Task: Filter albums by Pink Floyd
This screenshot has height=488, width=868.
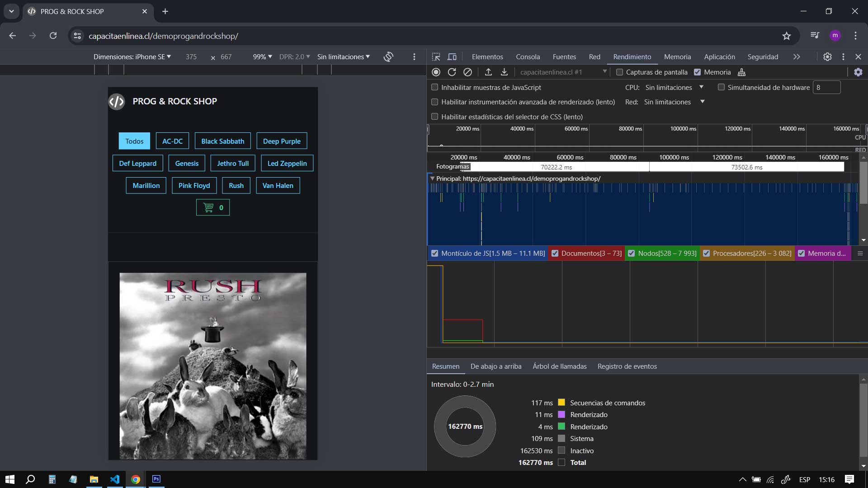Action: click(194, 185)
